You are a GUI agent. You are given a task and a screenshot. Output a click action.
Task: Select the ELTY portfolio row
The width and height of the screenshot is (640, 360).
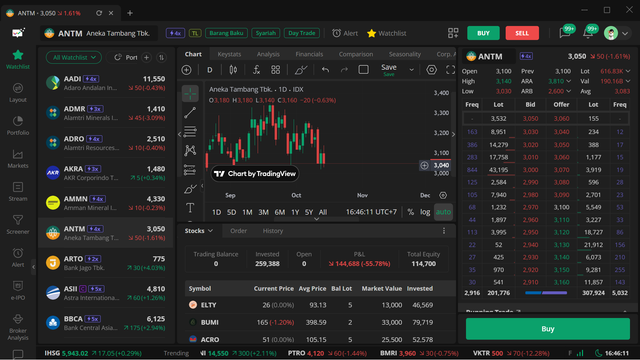tap(320, 305)
